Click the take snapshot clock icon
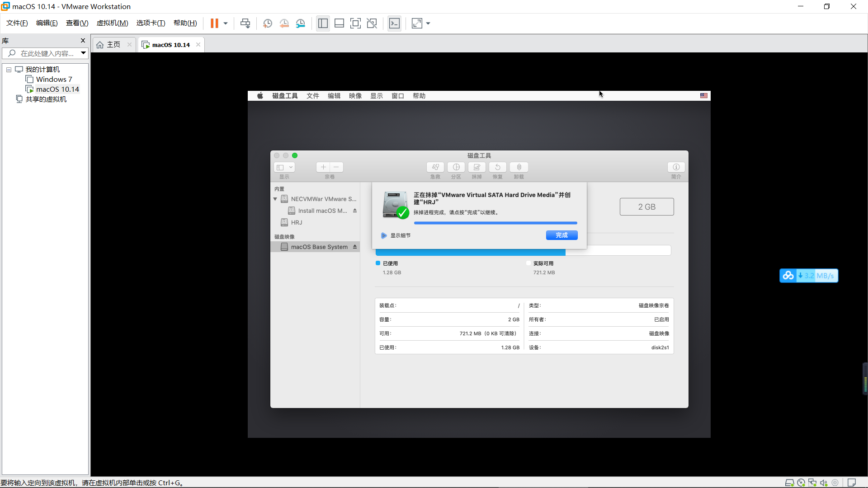 point(268,23)
